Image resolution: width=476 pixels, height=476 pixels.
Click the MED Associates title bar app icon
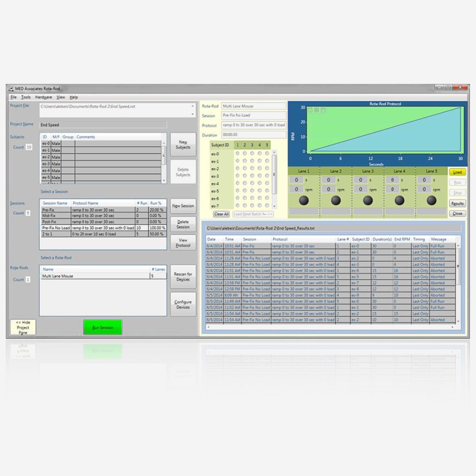click(x=11, y=89)
